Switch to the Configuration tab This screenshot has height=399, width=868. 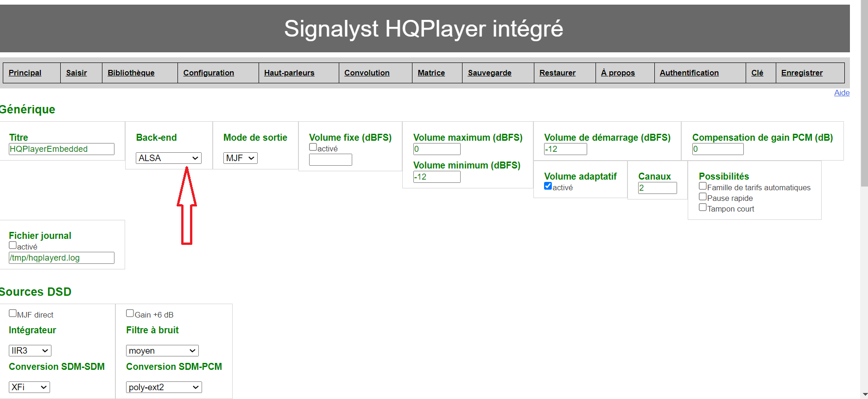tap(209, 73)
